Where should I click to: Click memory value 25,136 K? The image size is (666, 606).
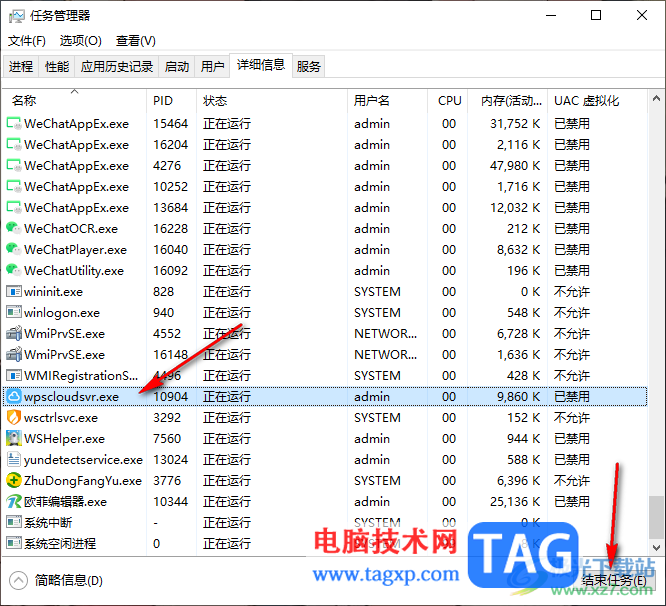click(x=515, y=502)
